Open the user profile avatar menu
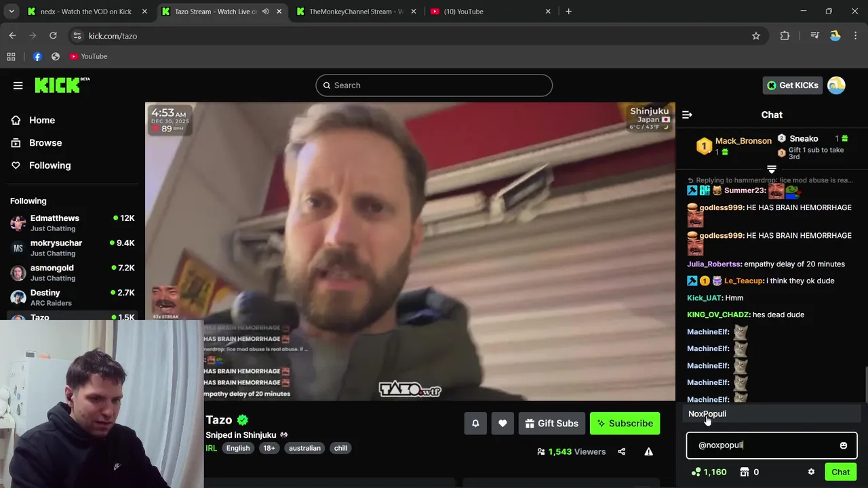This screenshot has width=868, height=488. 836,85
